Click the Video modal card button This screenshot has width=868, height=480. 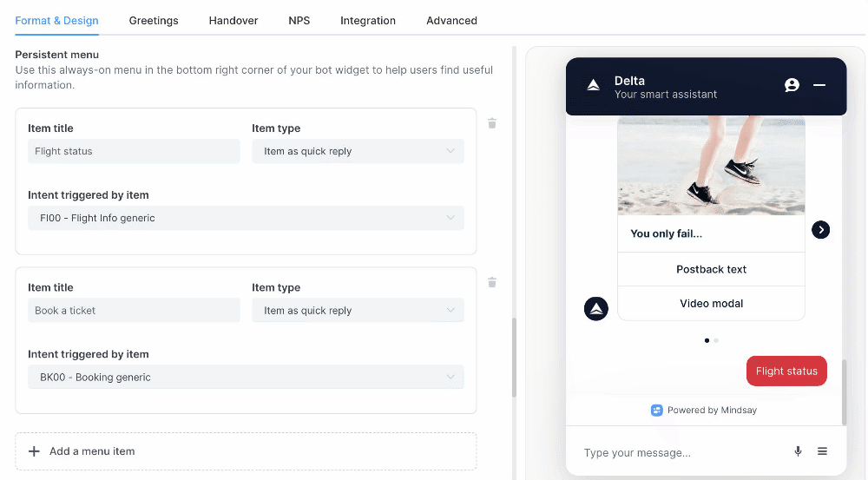point(711,304)
